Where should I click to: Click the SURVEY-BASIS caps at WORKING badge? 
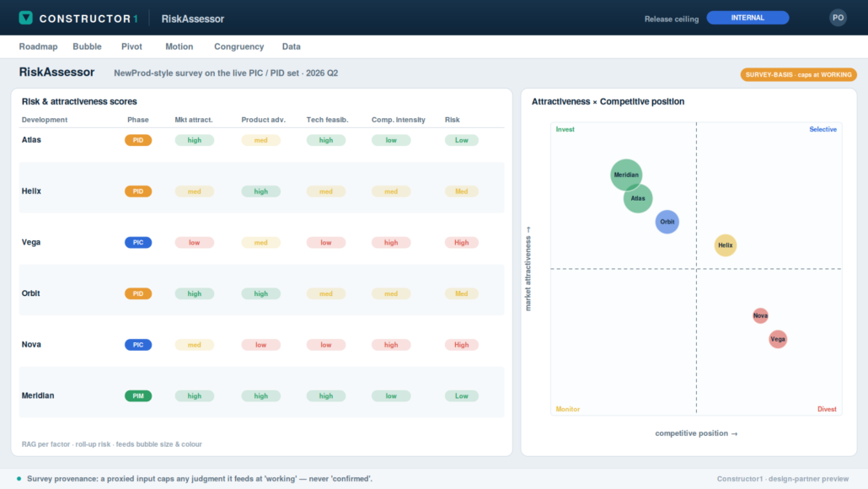point(798,75)
